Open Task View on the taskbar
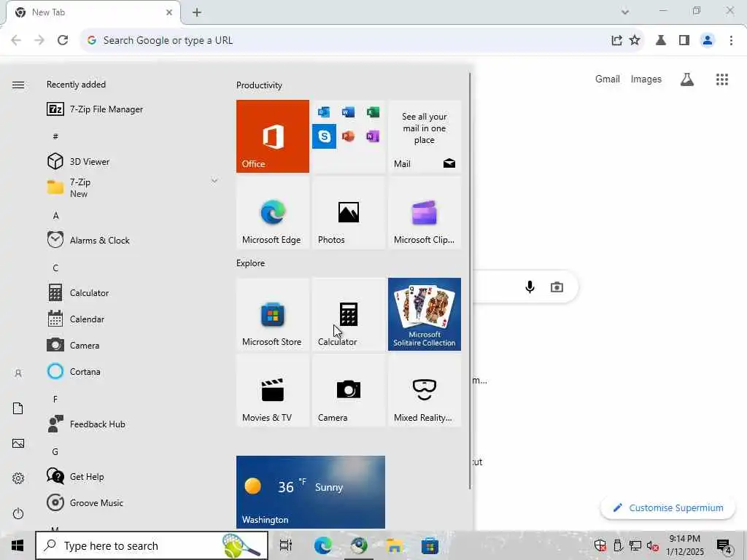The height and width of the screenshot is (560, 747). click(x=286, y=545)
